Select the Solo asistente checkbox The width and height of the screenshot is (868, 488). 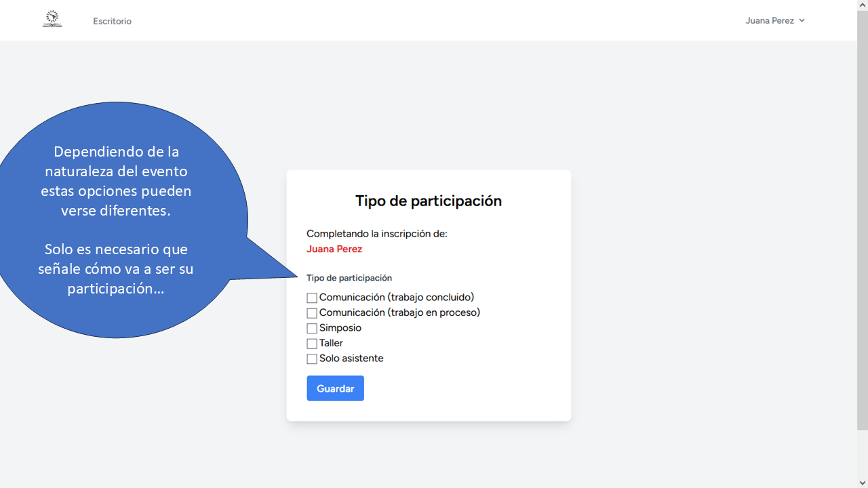point(312,359)
